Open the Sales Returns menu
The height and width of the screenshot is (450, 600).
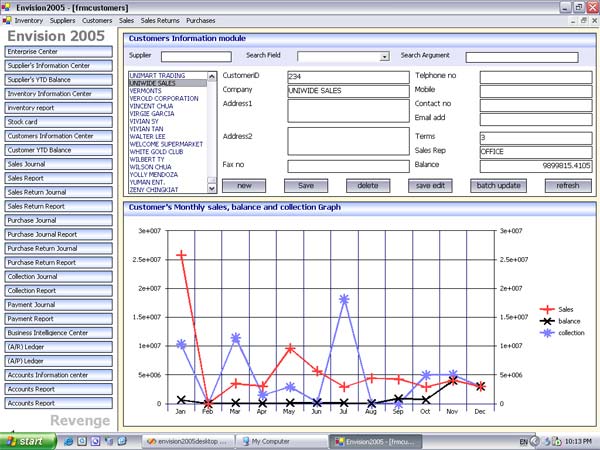tap(160, 20)
